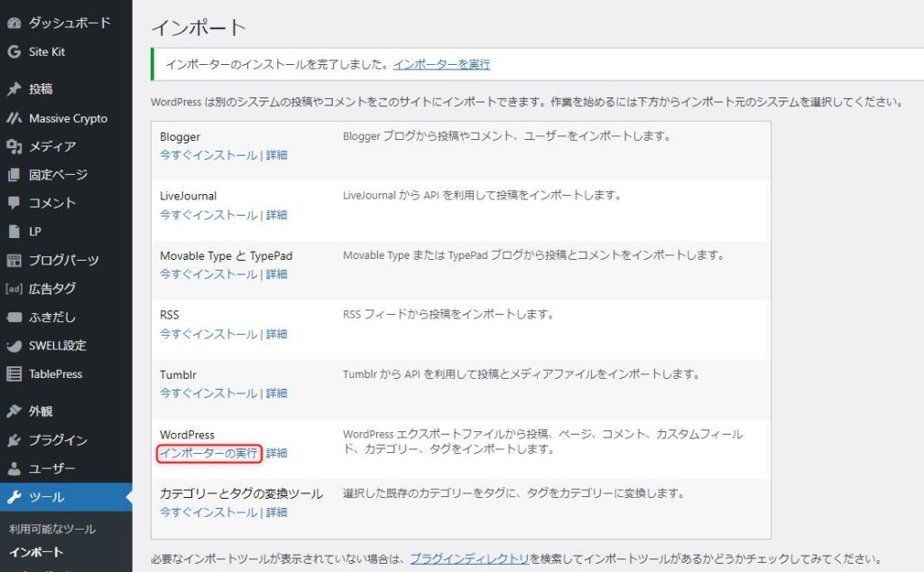Open the プラグインディレクトリ link

[x=469, y=558]
